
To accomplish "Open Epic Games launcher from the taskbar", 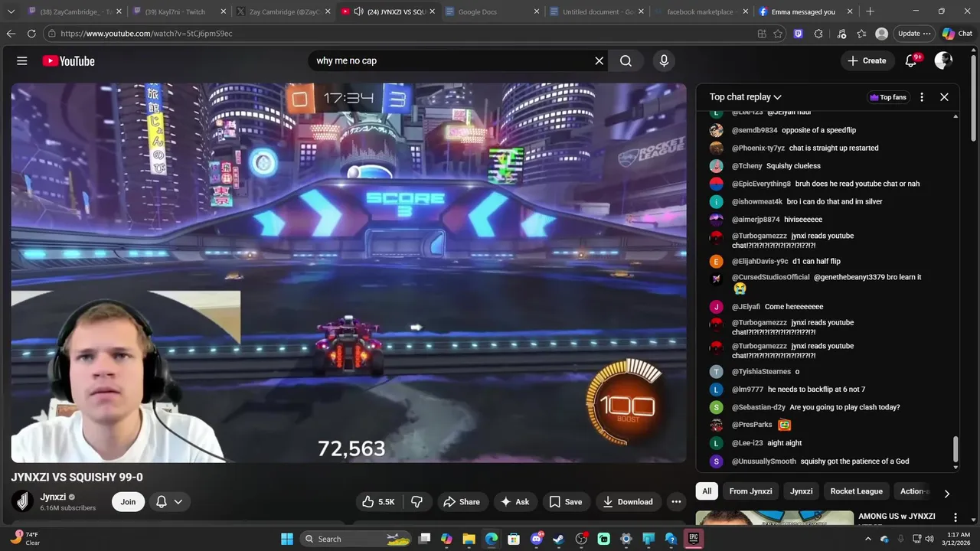I will click(693, 539).
